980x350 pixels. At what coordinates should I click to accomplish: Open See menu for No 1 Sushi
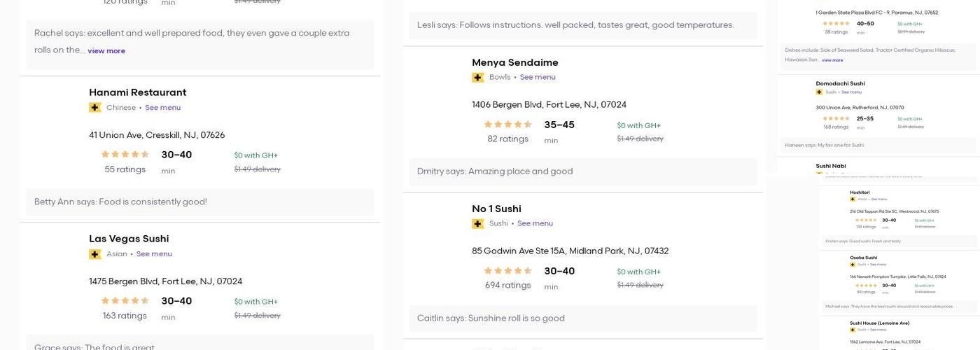click(x=535, y=224)
